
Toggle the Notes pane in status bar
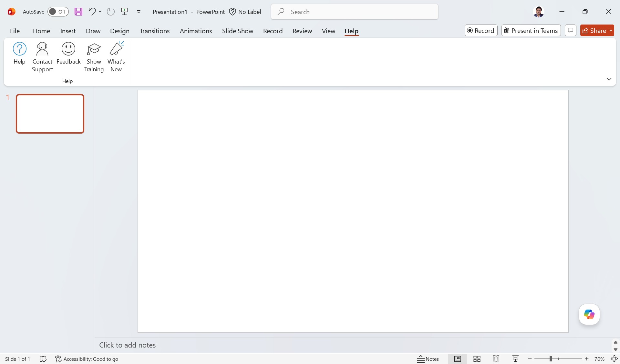tap(428, 359)
